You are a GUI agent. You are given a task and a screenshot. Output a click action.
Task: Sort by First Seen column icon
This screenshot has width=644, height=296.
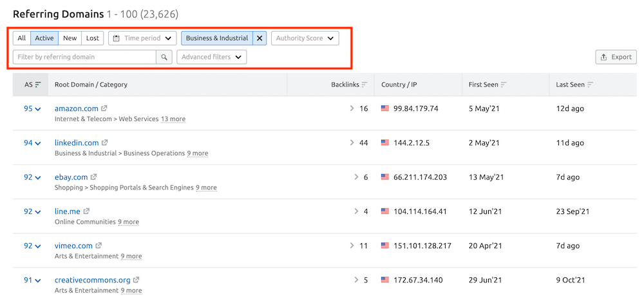click(x=504, y=84)
